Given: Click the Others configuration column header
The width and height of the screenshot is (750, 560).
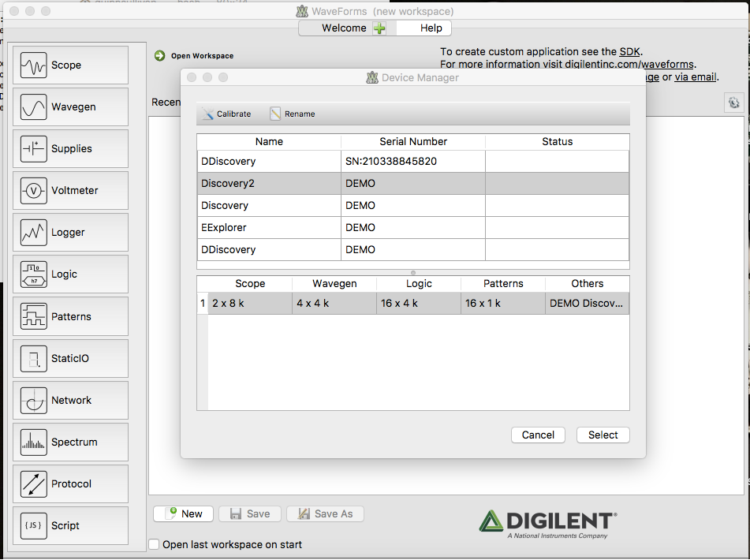Looking at the screenshot, I should [x=588, y=284].
